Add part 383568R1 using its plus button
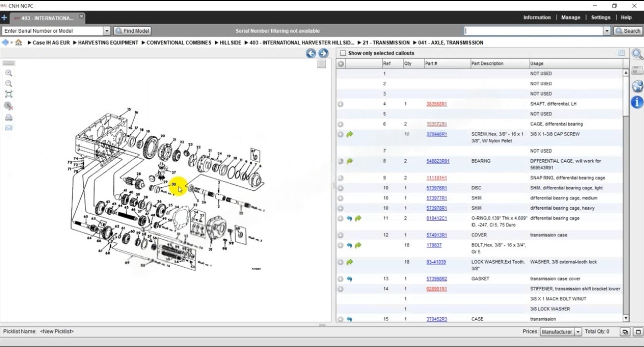 [x=341, y=104]
